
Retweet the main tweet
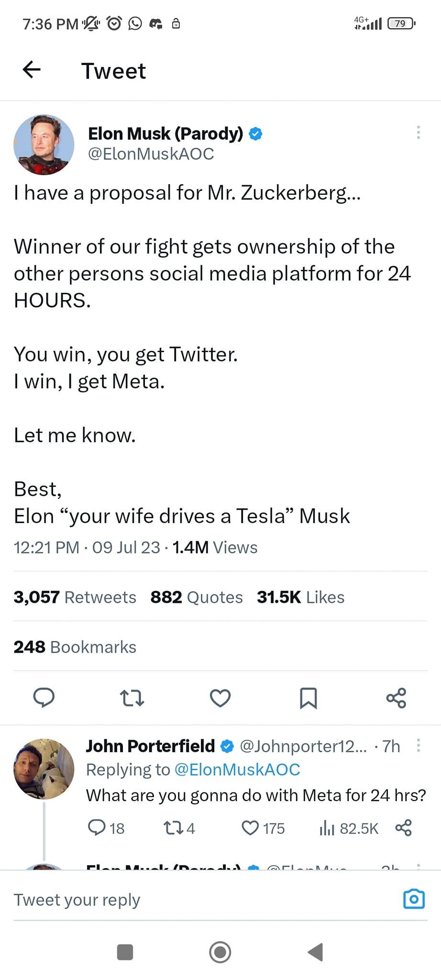tap(132, 698)
